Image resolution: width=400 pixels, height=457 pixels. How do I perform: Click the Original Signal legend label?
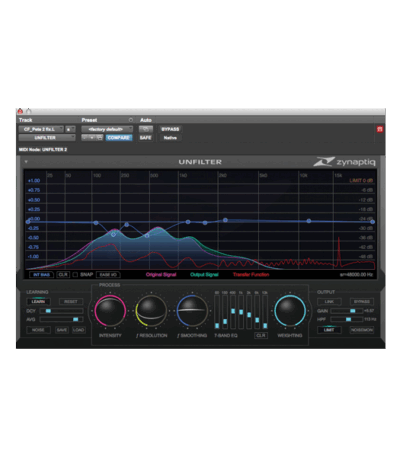pyautogui.click(x=161, y=275)
